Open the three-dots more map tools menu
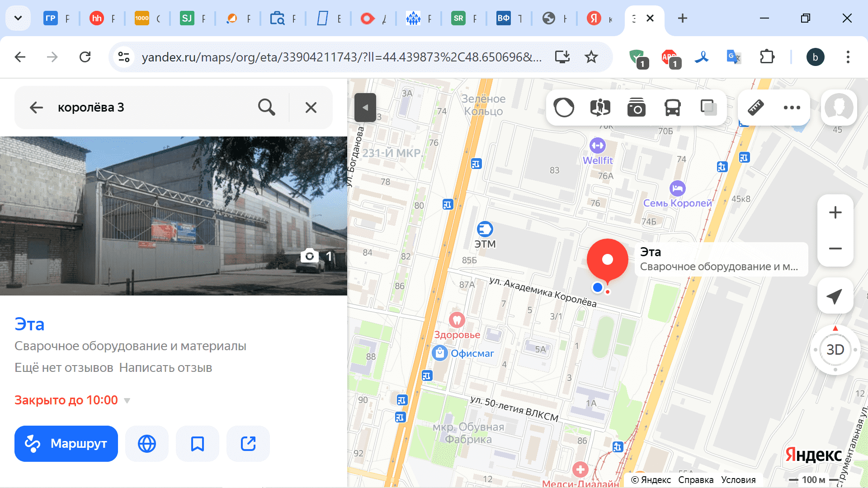The image size is (868, 488). (x=792, y=108)
